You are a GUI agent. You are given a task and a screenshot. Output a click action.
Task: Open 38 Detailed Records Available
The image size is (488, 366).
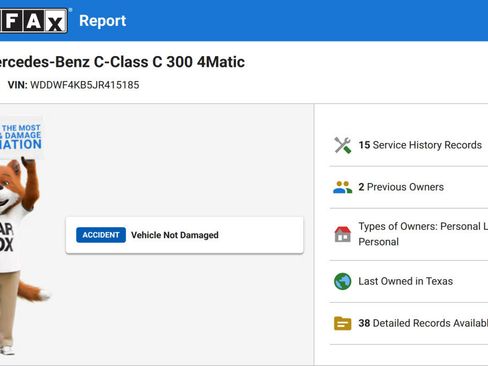(423, 323)
